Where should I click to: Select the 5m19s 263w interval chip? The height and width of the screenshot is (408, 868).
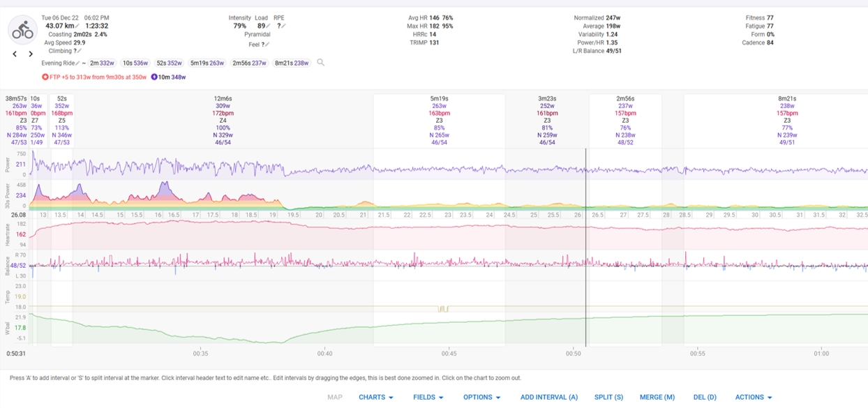coord(207,63)
